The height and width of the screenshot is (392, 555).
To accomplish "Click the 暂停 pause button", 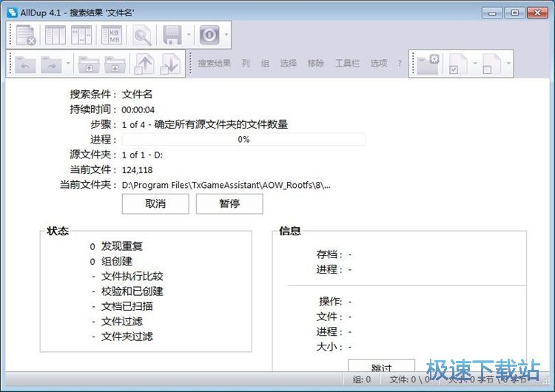I will pos(229,203).
